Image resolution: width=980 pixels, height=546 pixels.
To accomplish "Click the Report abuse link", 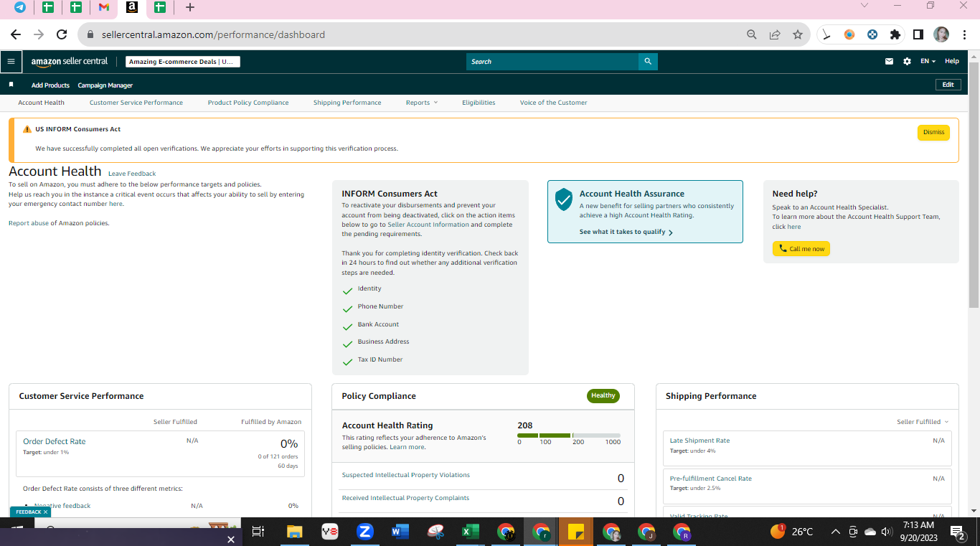I will (x=29, y=223).
